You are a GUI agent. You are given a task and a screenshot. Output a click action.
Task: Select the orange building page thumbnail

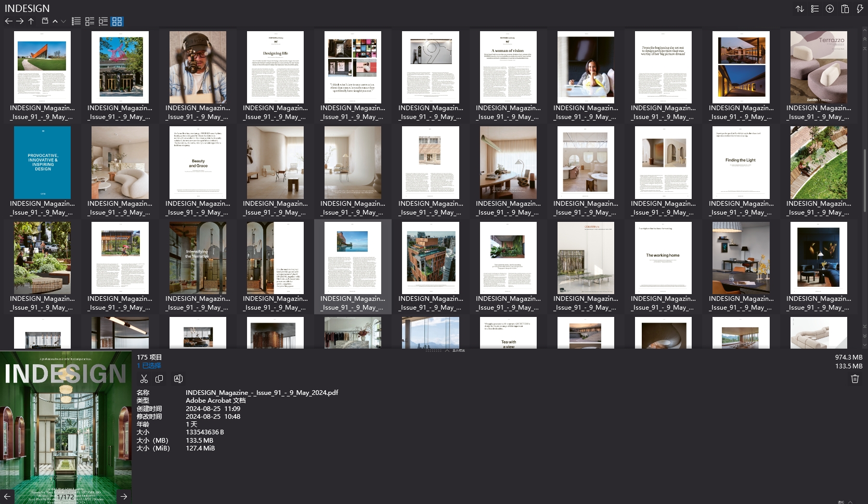click(x=42, y=67)
